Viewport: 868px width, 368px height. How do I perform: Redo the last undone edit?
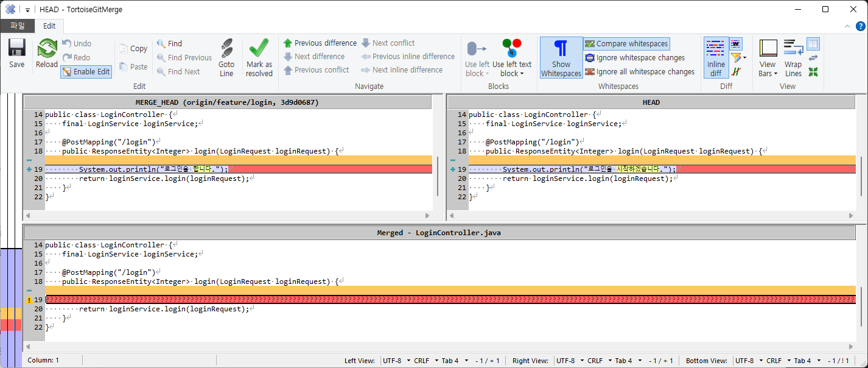(76, 58)
